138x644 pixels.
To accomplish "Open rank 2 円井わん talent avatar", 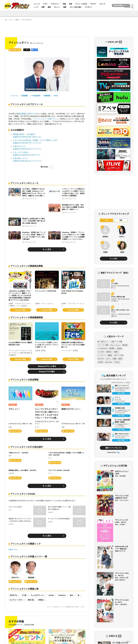I will 122,230.
